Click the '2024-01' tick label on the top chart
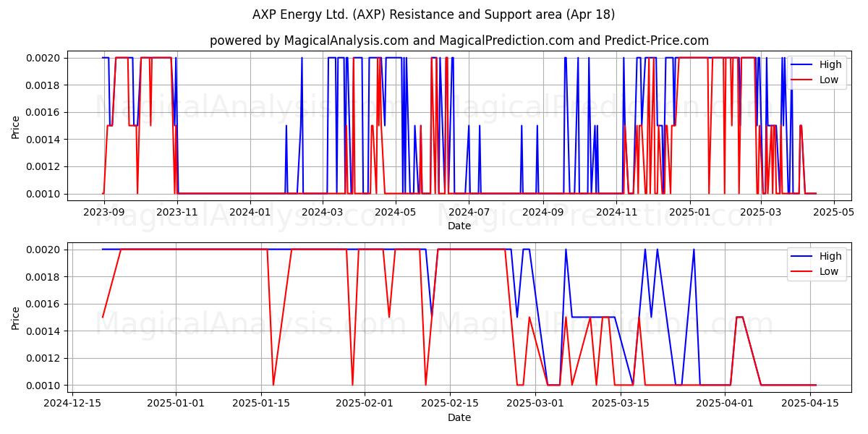Image resolution: width=868 pixels, height=434 pixels. click(x=250, y=213)
